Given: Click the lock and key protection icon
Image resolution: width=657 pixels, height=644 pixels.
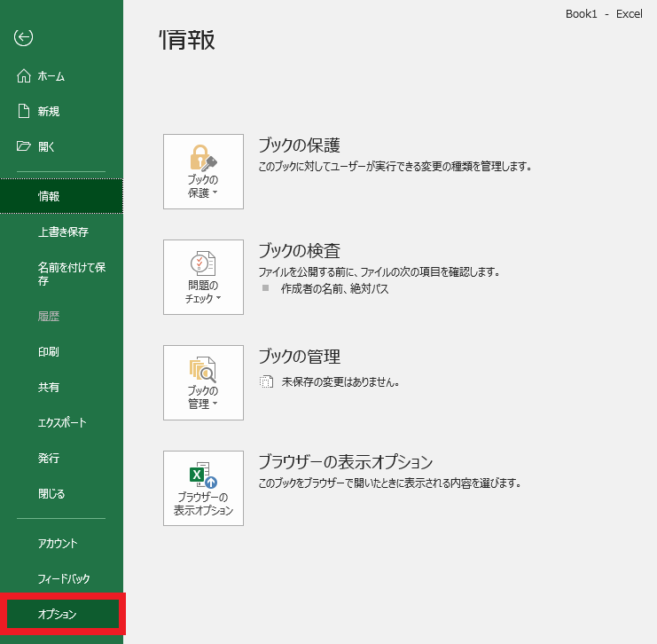Looking at the screenshot, I should (203, 158).
